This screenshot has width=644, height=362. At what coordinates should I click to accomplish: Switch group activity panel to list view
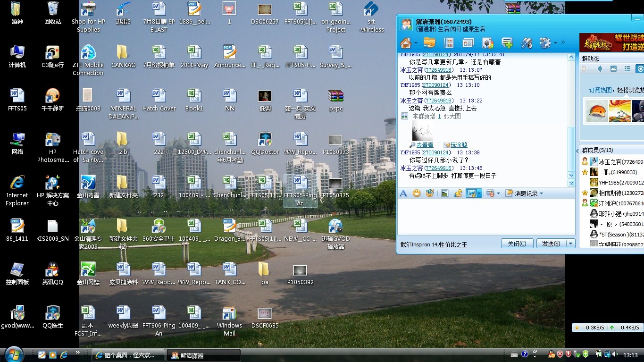coord(627,69)
